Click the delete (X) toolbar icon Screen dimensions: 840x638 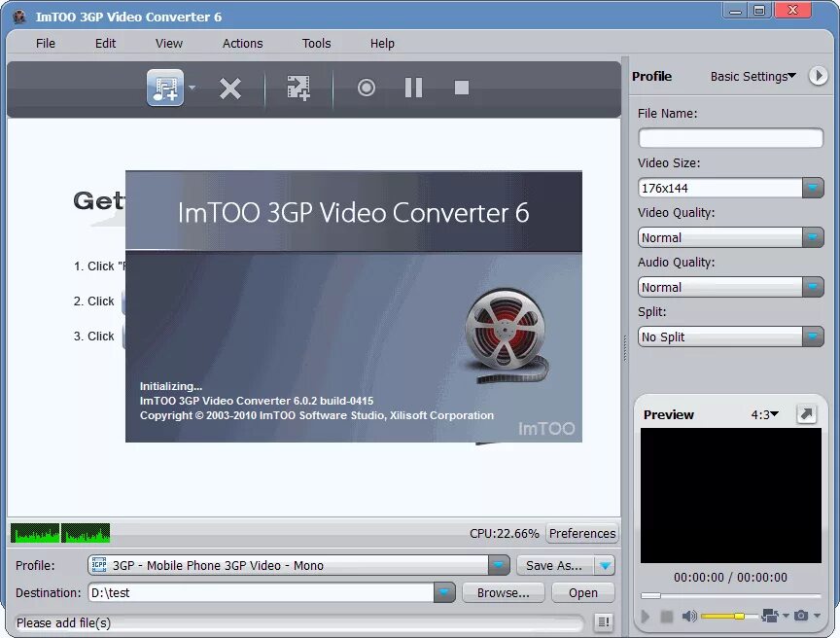(230, 88)
